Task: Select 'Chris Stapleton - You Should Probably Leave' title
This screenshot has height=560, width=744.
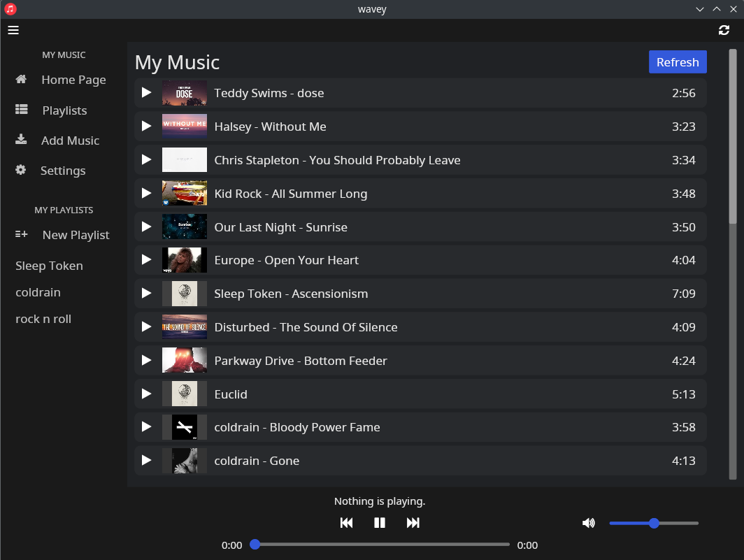Action: [x=337, y=160]
